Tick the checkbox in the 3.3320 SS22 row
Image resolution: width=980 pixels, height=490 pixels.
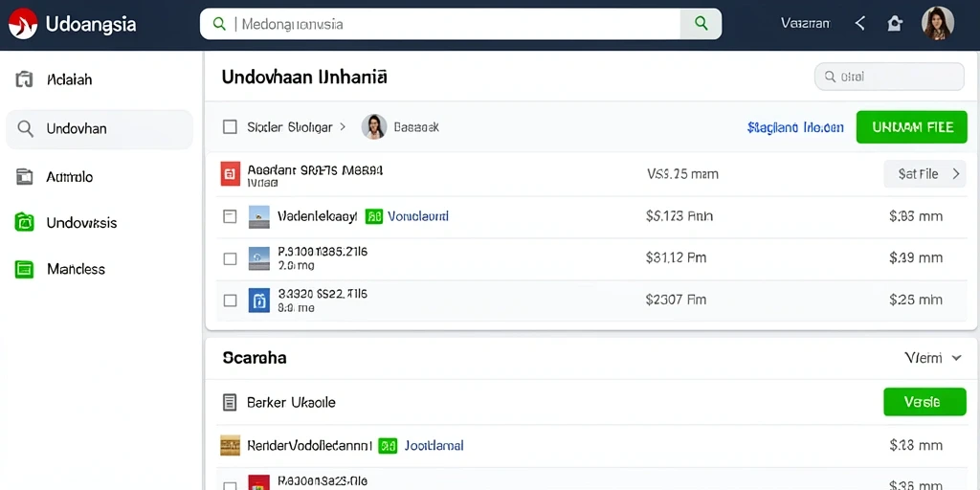point(230,301)
